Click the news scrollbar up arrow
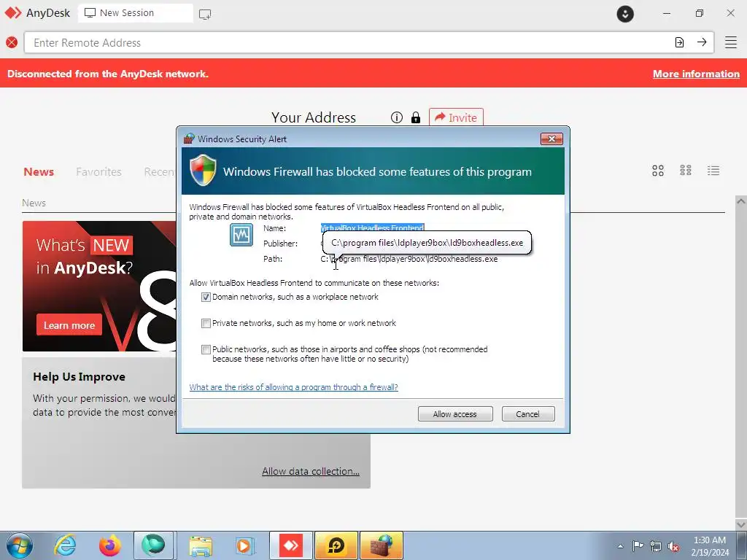Viewport: 747px width, 560px height. click(x=741, y=201)
